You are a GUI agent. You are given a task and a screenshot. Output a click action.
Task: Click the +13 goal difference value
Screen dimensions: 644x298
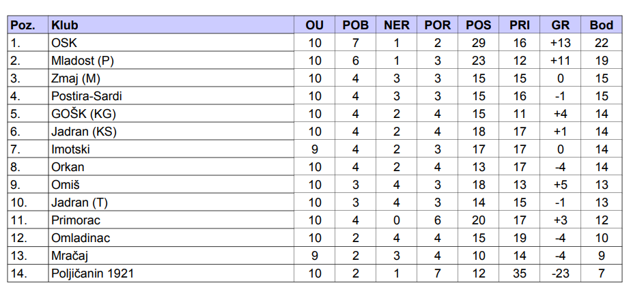(560, 43)
